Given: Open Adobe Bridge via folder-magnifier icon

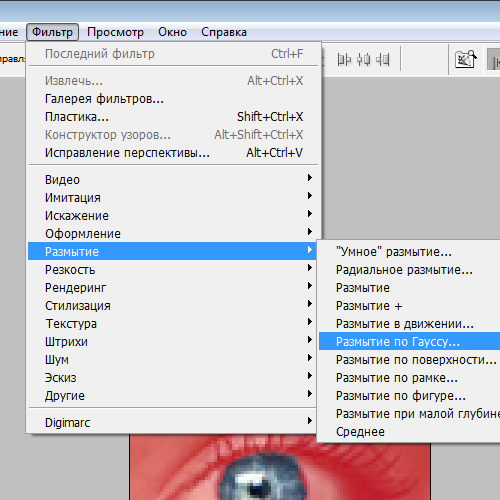Looking at the screenshot, I should (x=466, y=59).
